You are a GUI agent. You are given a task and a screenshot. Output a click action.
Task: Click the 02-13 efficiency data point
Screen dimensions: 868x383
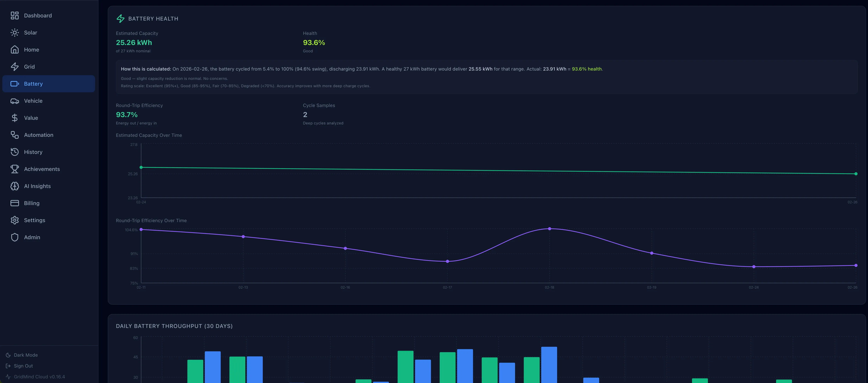pyautogui.click(x=243, y=237)
